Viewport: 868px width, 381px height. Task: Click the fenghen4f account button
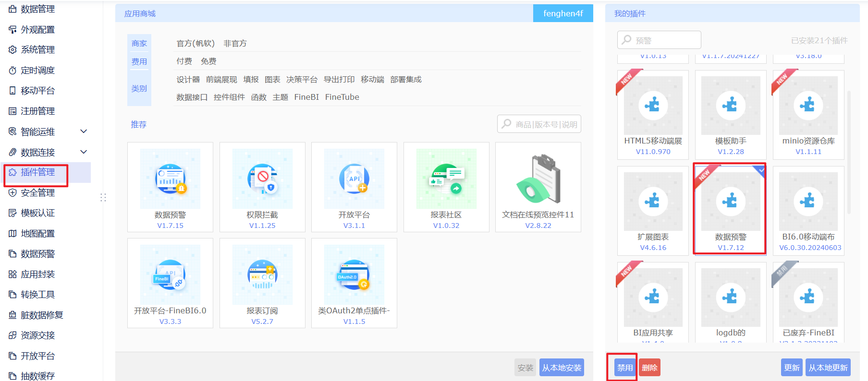563,13
